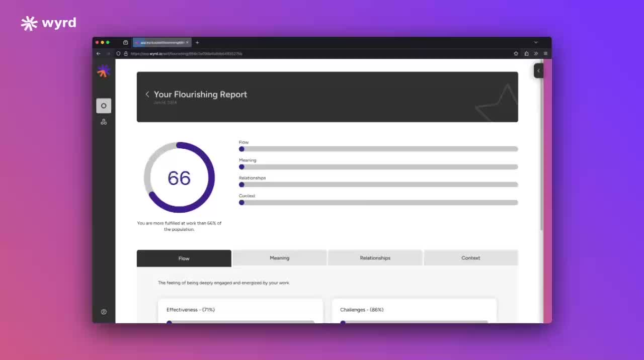Click the browser forward arrow
Viewport: 644px width, 360px height.
click(x=108, y=53)
